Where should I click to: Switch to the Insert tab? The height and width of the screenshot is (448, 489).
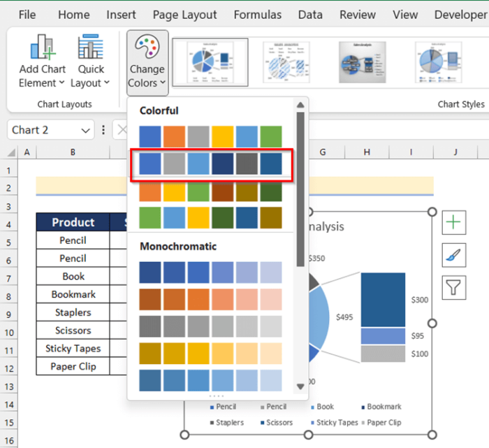[121, 15]
